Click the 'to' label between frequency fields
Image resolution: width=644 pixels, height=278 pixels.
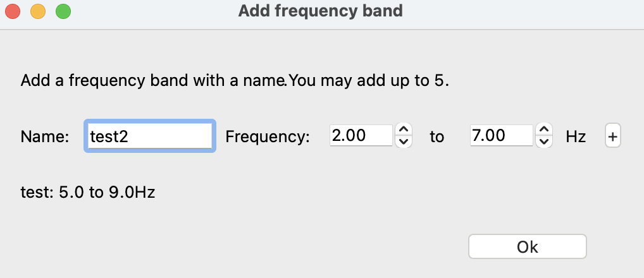pyautogui.click(x=437, y=136)
